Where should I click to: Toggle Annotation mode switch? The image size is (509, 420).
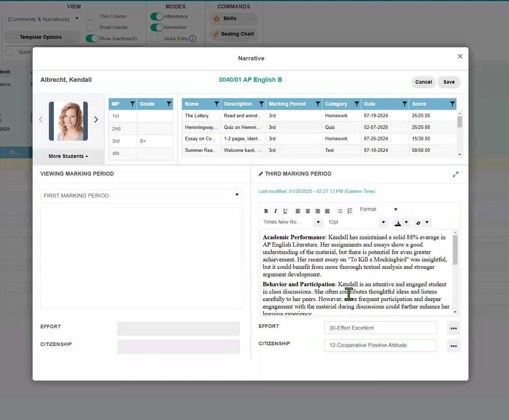coord(157,27)
